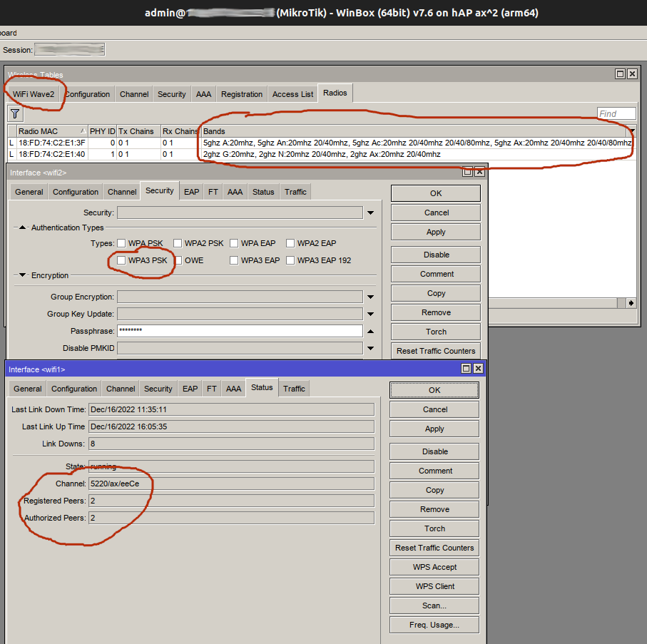Check the OWE authentication option
The image size is (647, 644).
point(178,260)
